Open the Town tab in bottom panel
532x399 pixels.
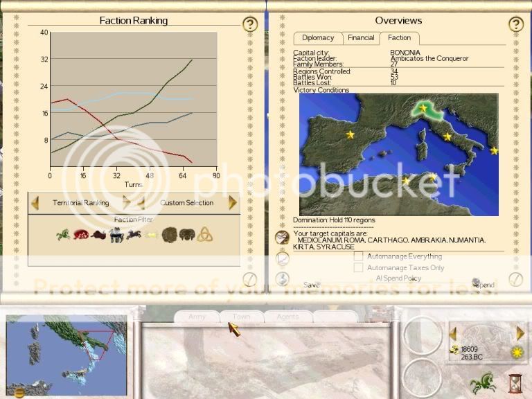[241, 317]
